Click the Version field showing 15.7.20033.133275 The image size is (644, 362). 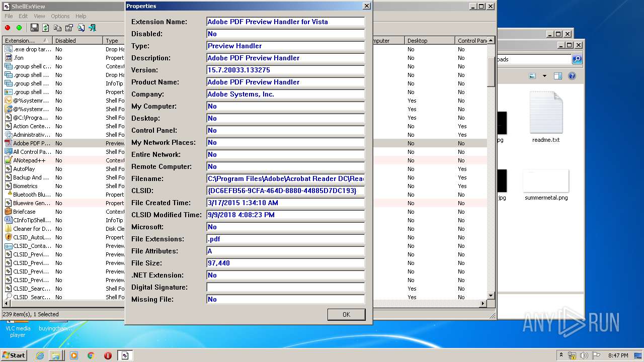click(285, 70)
